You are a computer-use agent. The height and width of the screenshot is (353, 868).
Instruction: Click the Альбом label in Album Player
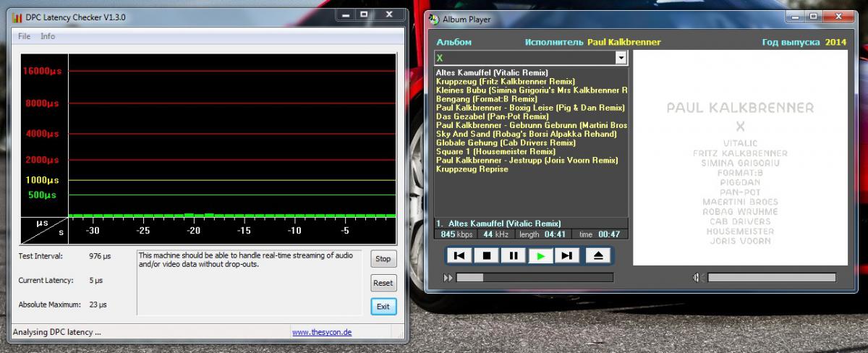click(454, 42)
